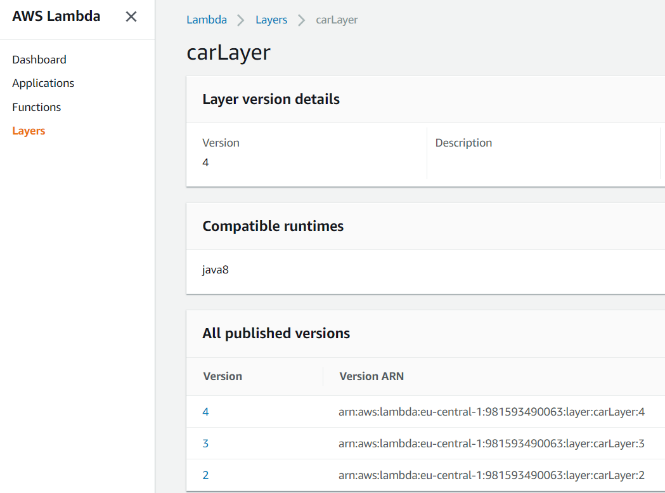Viewport: 665px width, 493px height.
Task: Navigate to Layers via breadcrumb
Action: click(x=270, y=20)
